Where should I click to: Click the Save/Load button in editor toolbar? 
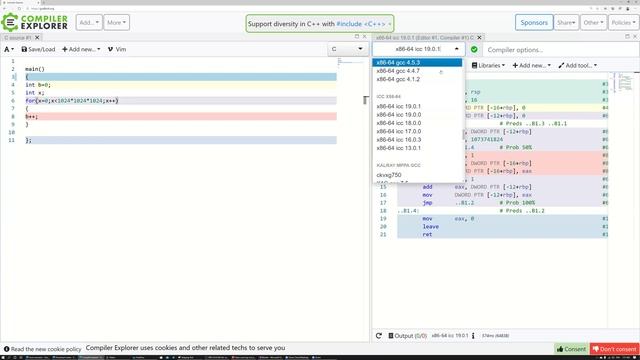[x=38, y=49]
